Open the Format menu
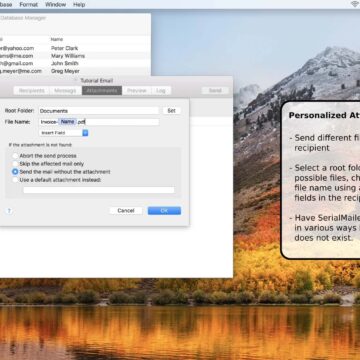The width and height of the screenshot is (360, 360). 29,5
